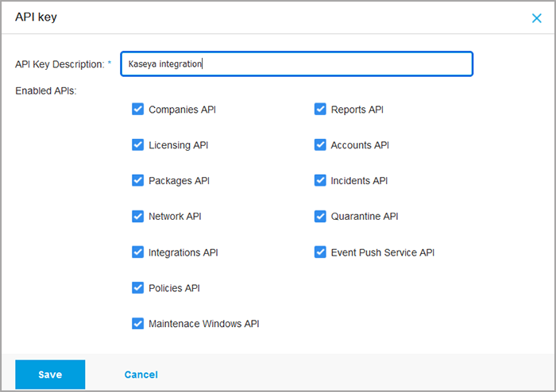Disable the Packages API option
This screenshot has width=556, height=392.
pos(137,181)
